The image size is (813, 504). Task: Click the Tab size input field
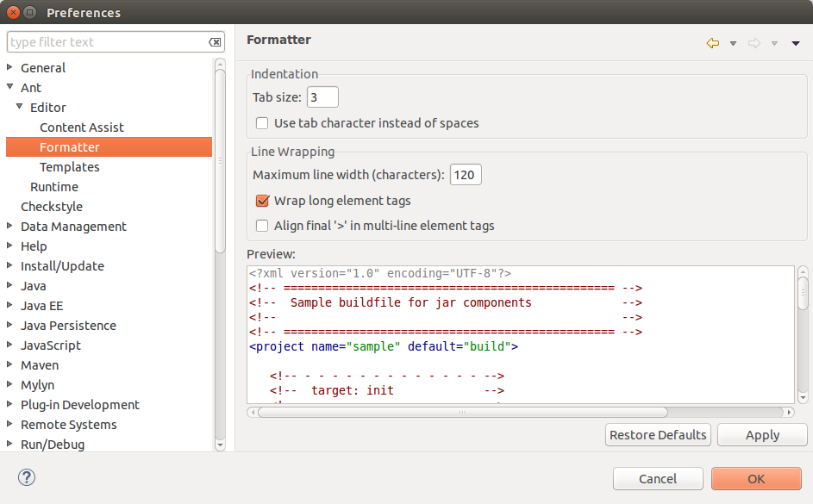322,97
